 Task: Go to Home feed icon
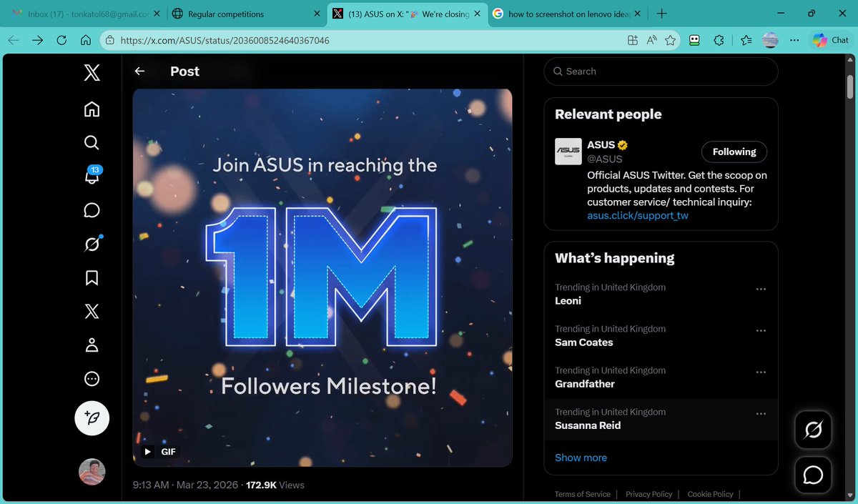pyautogui.click(x=92, y=109)
